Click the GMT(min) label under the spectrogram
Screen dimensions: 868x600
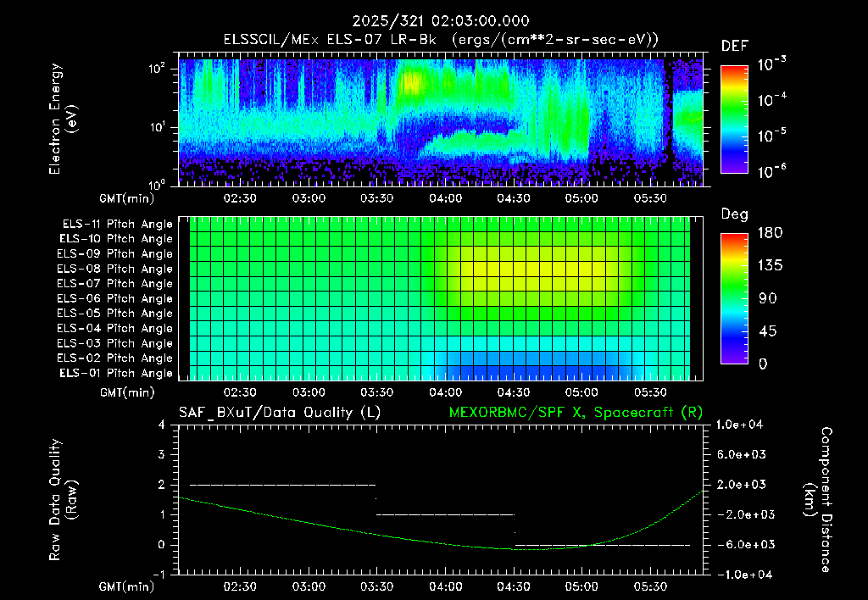127,198
